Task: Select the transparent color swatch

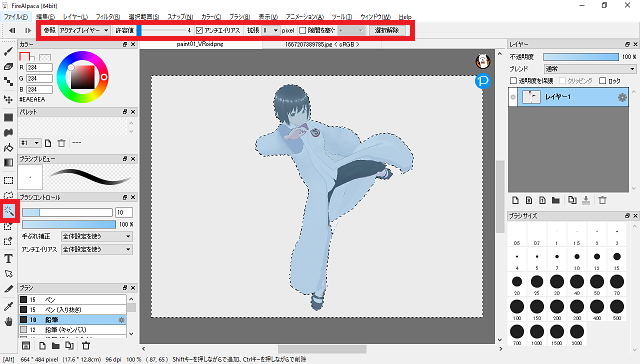Action: tap(45, 57)
